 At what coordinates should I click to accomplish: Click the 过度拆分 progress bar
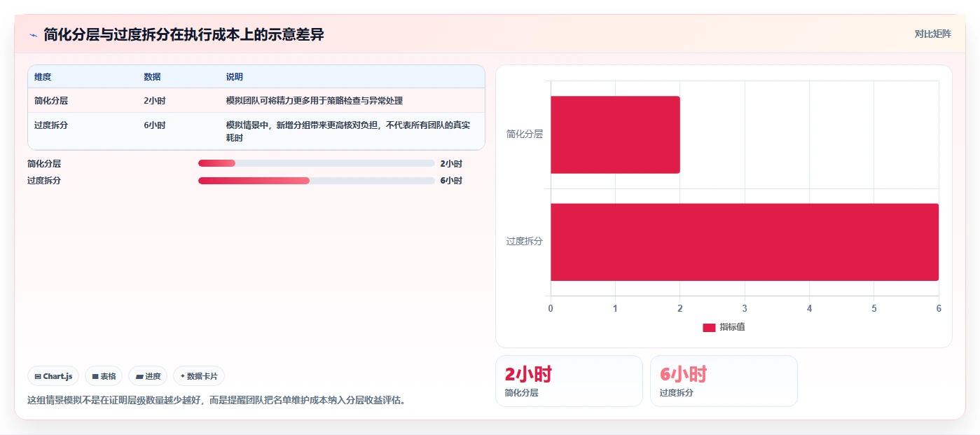click(317, 181)
